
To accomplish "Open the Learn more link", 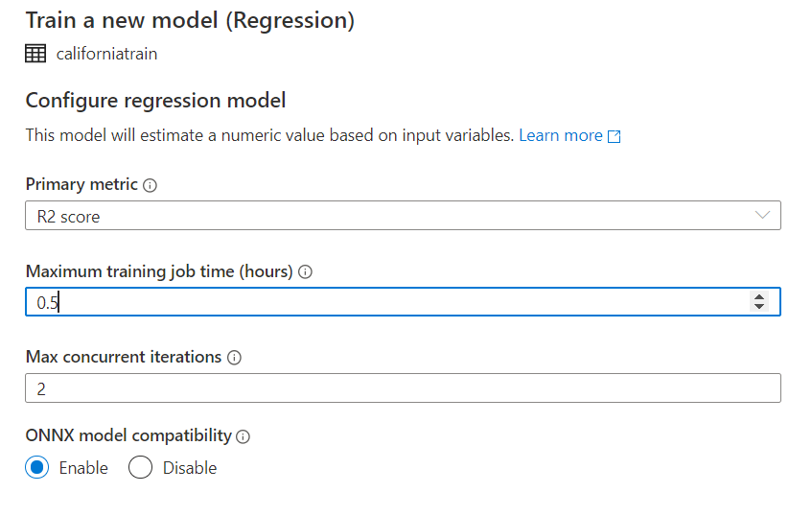I will tap(561, 135).
